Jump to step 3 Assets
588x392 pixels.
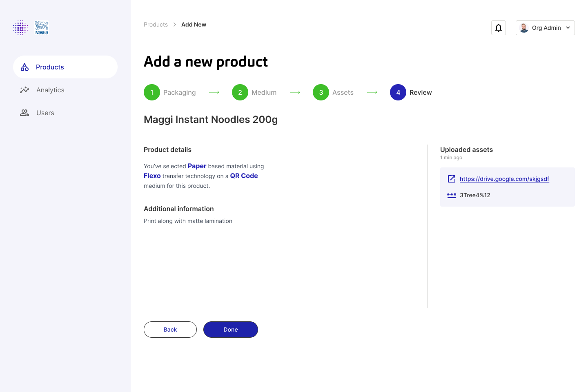(321, 92)
